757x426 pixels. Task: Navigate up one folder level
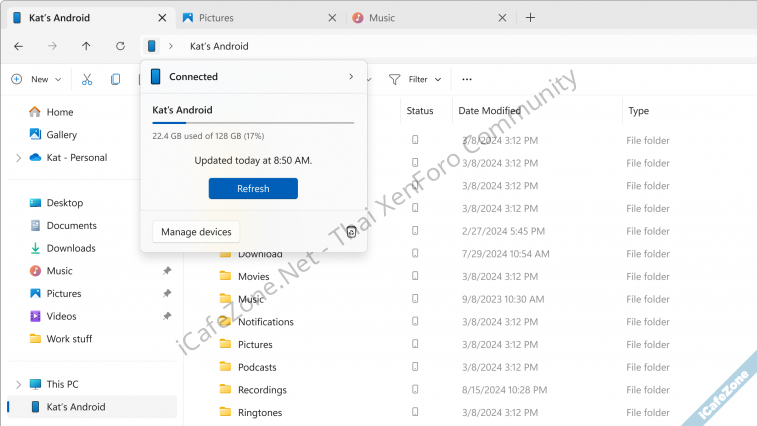[86, 46]
